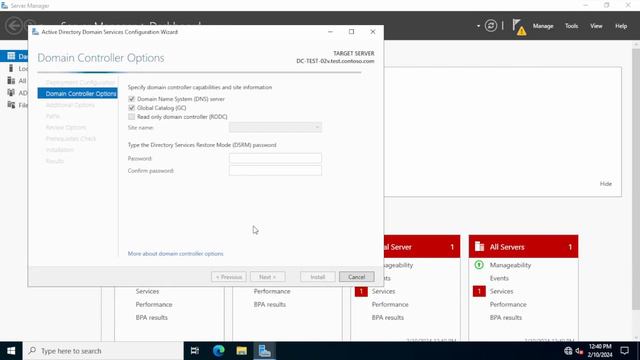Open Task View from the taskbar
640x360 pixels.
pos(195,351)
